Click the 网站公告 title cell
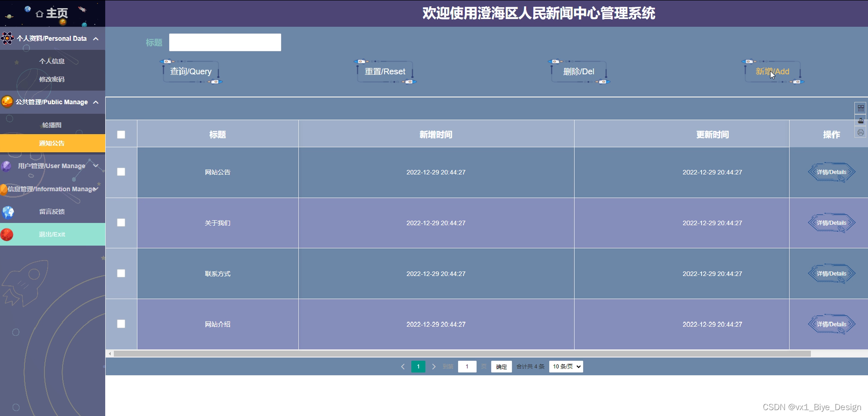868x416 pixels. [218, 172]
